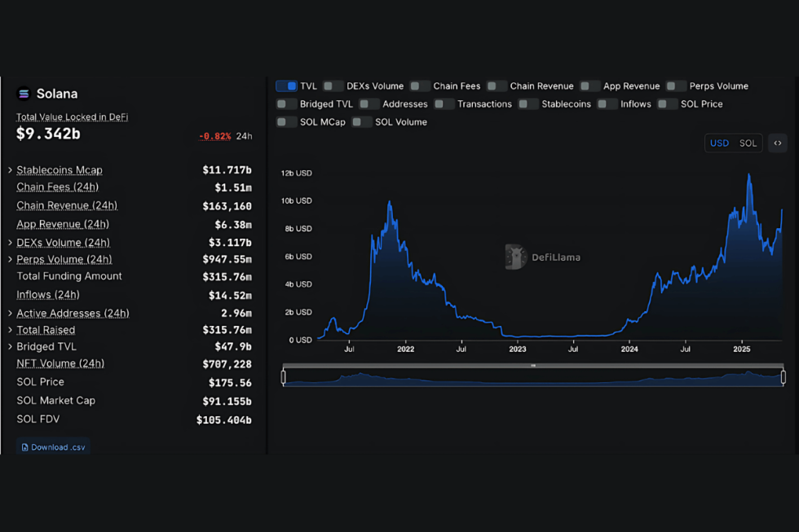Image resolution: width=799 pixels, height=532 pixels.
Task: Click the $11.717b stablecoins value
Action: tap(227, 170)
